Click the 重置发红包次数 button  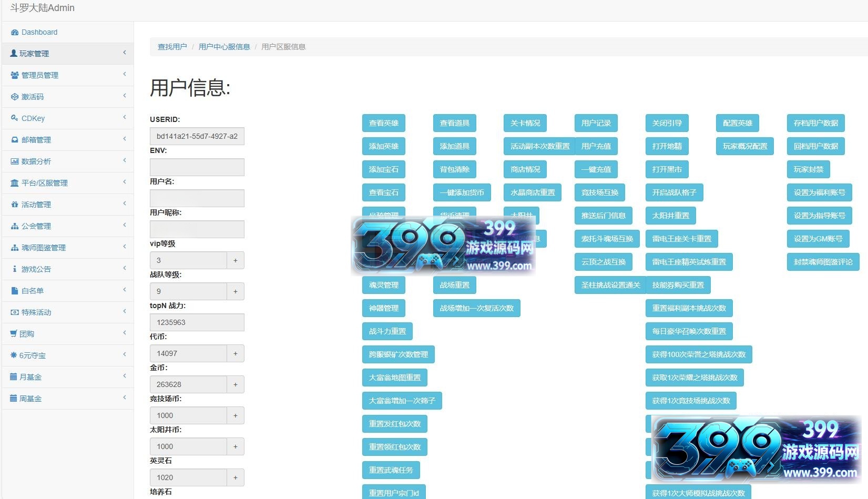pyautogui.click(x=395, y=424)
